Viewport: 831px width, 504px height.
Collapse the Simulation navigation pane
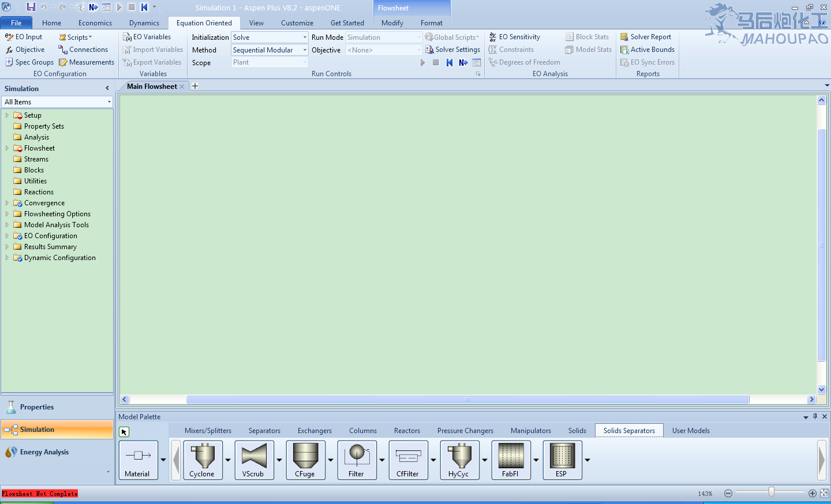tap(107, 88)
